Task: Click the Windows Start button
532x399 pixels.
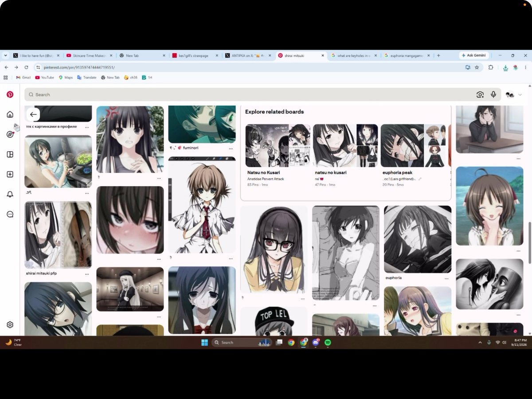Action: (x=204, y=342)
